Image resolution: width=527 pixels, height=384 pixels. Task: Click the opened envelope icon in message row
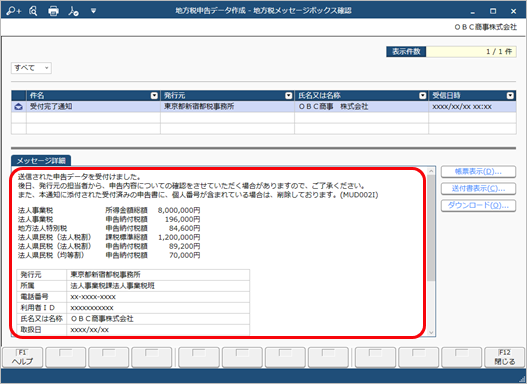[x=18, y=107]
